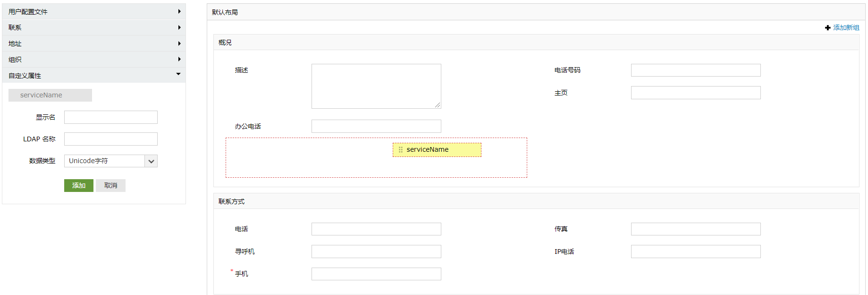Click the LDAP 名称 input field
The width and height of the screenshot is (868, 295).
click(x=111, y=139)
